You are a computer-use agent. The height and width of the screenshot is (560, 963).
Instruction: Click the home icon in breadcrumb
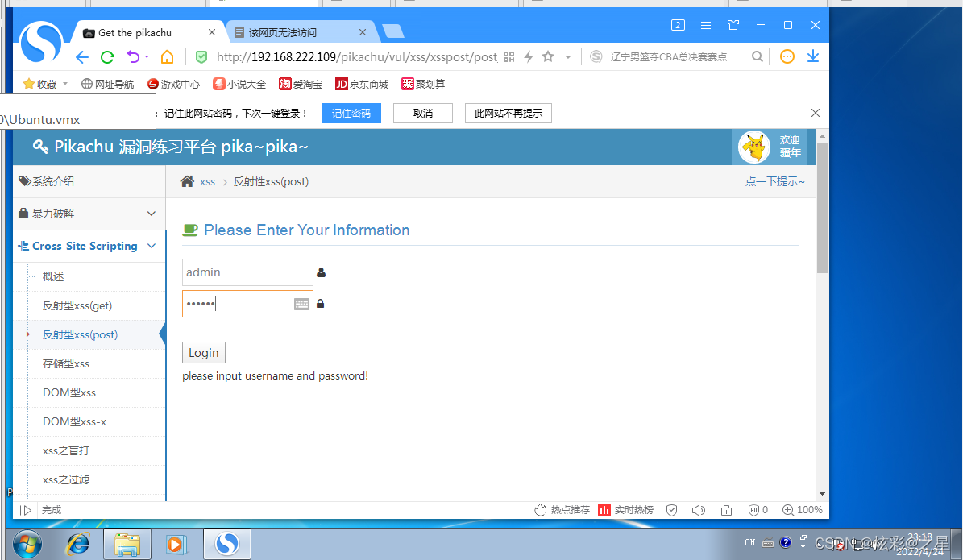point(187,181)
